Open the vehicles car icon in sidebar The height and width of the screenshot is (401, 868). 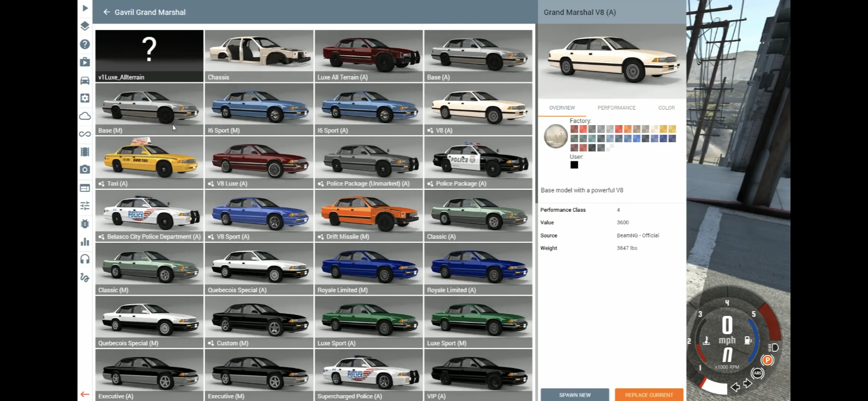[85, 80]
